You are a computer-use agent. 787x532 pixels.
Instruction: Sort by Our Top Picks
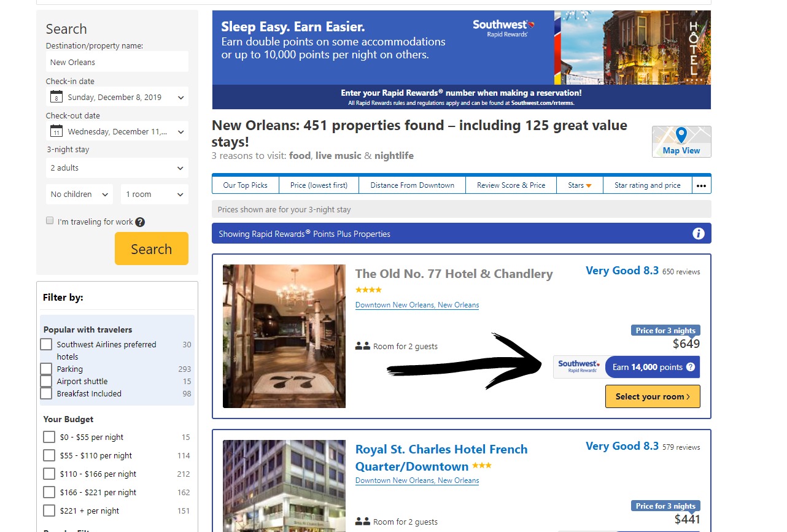245,185
